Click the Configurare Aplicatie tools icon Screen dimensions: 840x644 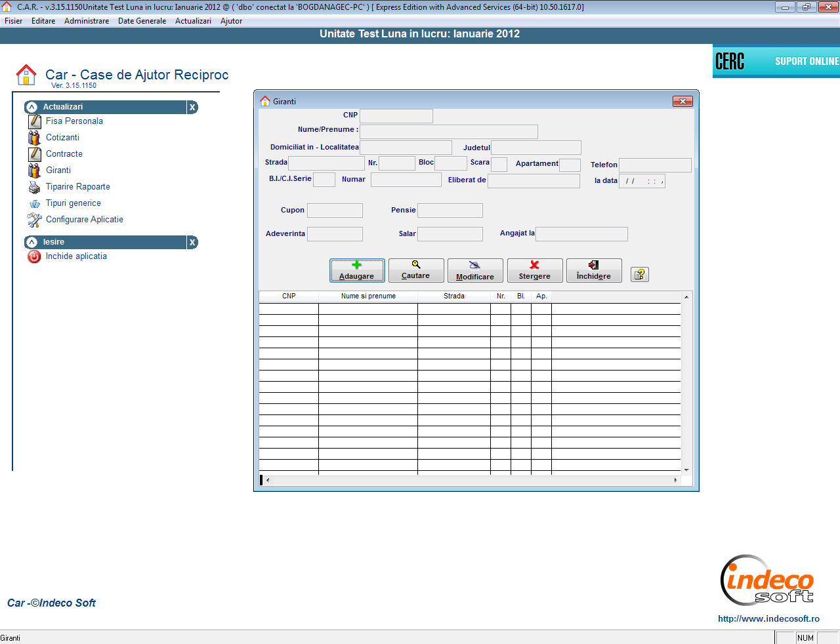(x=34, y=220)
